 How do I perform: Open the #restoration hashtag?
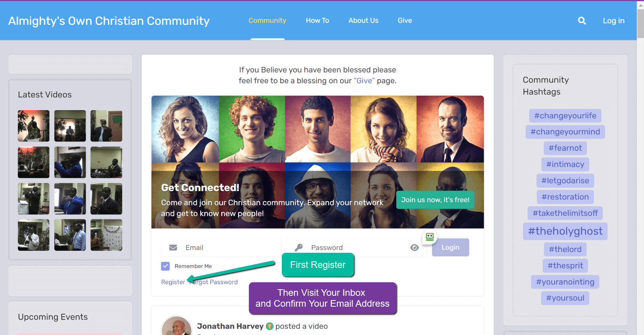(x=565, y=197)
